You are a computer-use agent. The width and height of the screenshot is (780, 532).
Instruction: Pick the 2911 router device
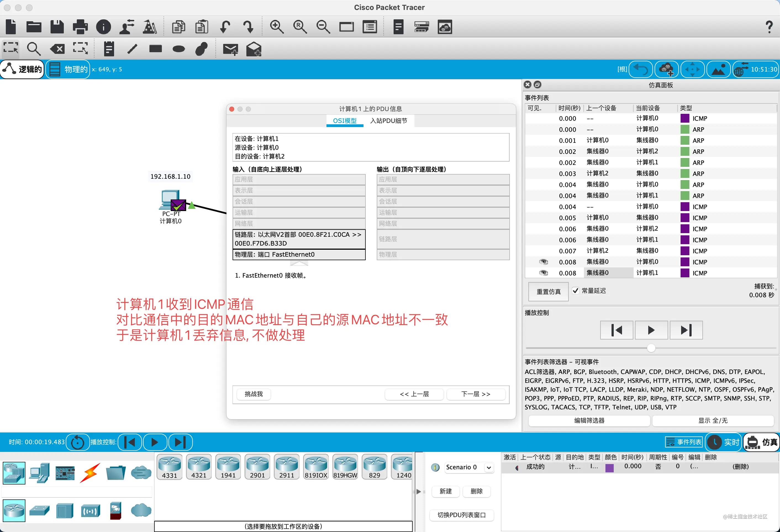coord(287,466)
